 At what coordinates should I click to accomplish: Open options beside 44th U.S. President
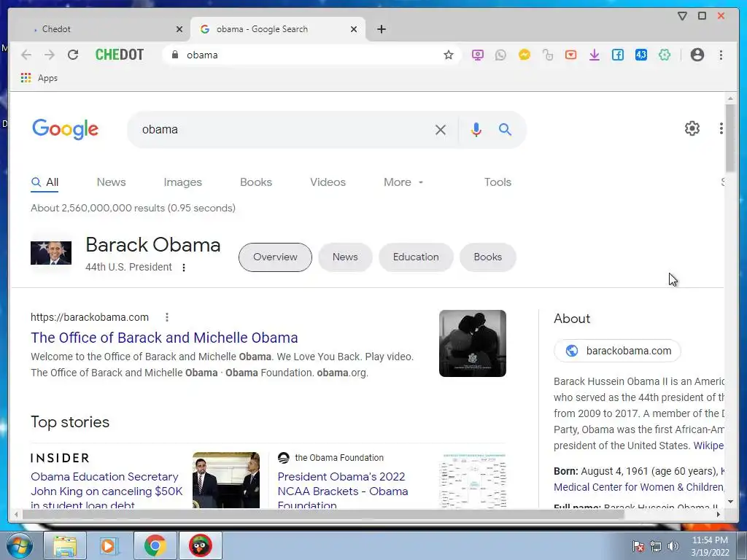[x=183, y=268]
